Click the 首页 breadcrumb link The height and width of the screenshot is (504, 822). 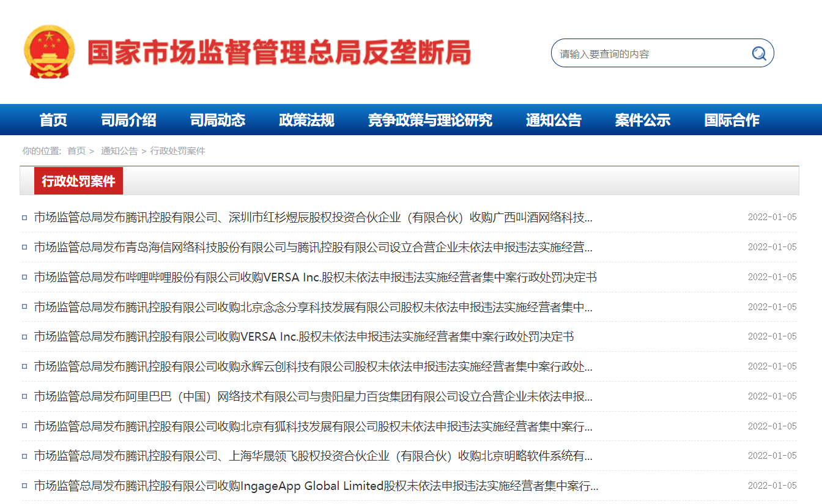tap(76, 151)
